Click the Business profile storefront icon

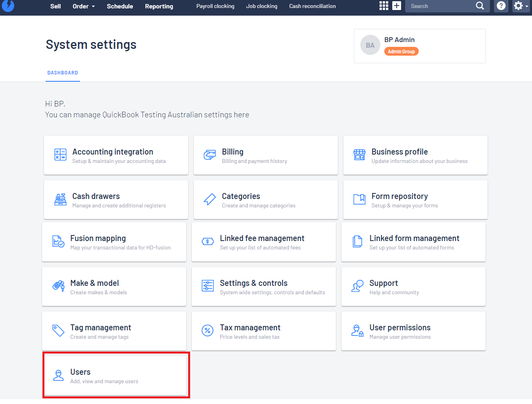(359, 155)
